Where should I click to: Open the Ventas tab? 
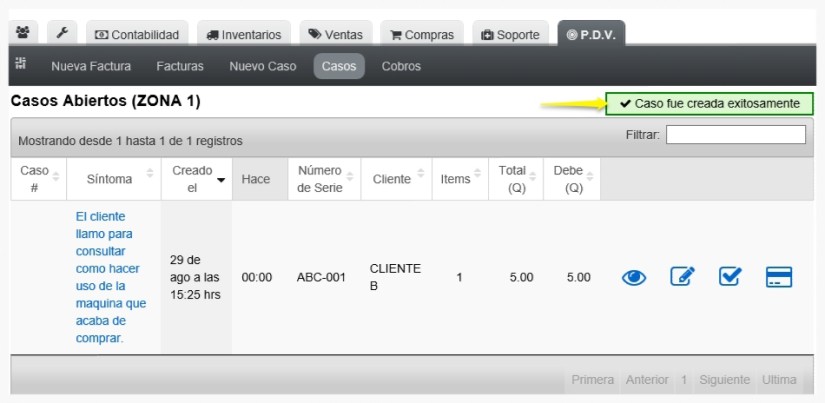tap(336, 35)
